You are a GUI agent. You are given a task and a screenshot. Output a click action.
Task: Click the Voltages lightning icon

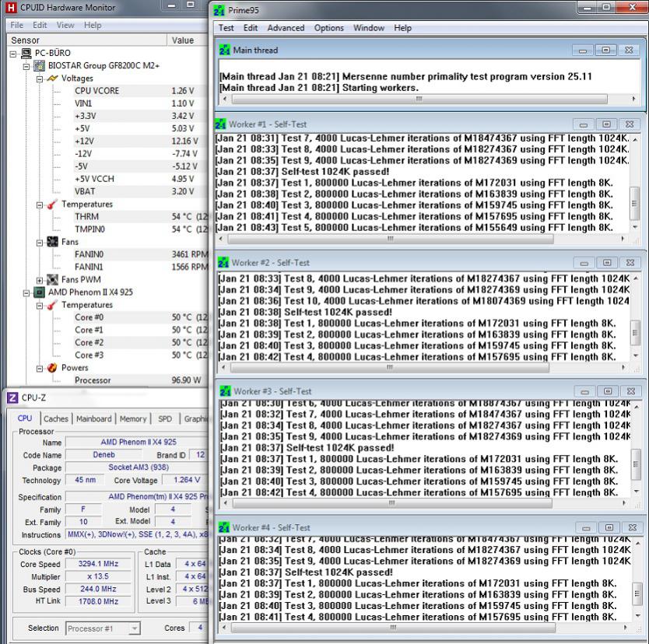click(x=53, y=79)
